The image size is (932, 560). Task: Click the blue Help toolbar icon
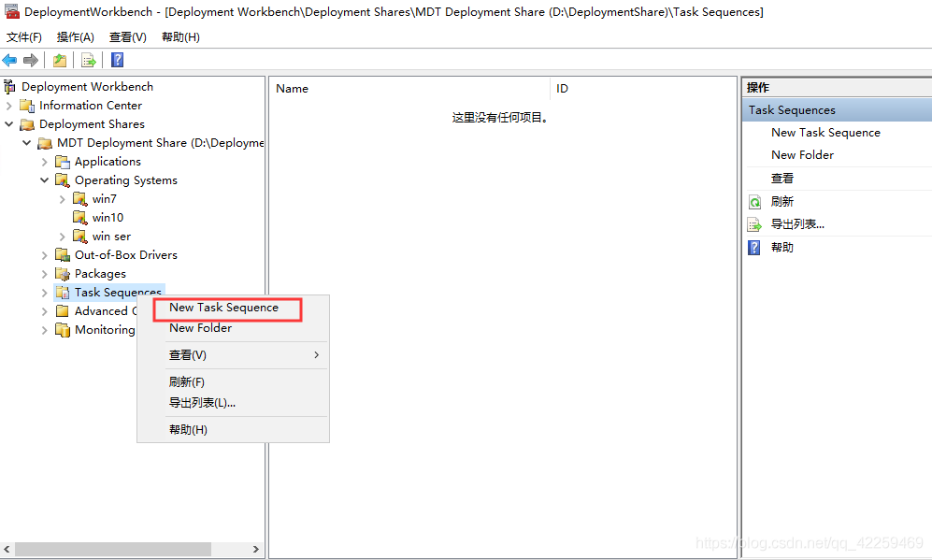tap(118, 60)
